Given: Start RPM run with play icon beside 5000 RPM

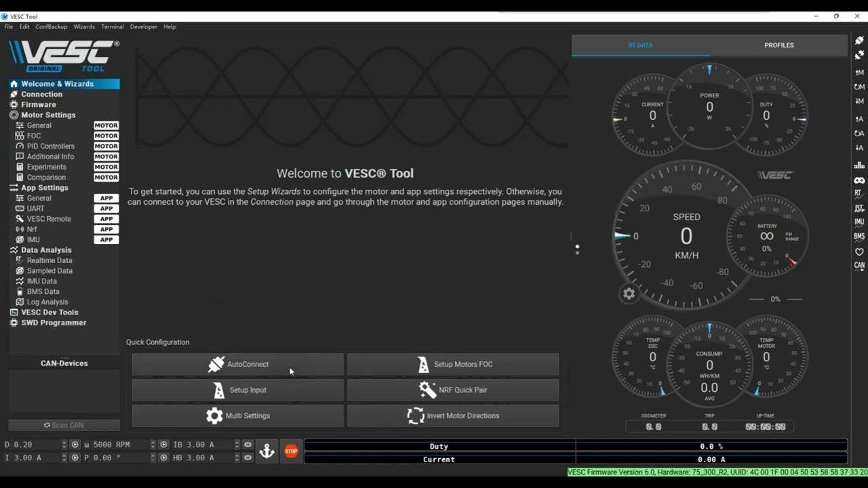Looking at the screenshot, I should pyautogui.click(x=163, y=445).
